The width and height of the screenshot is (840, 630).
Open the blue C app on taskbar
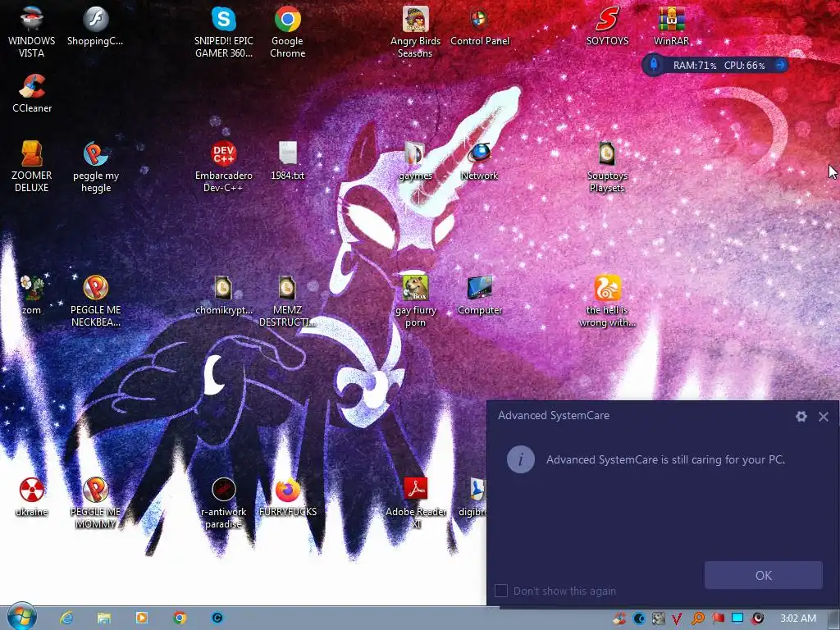click(217, 618)
